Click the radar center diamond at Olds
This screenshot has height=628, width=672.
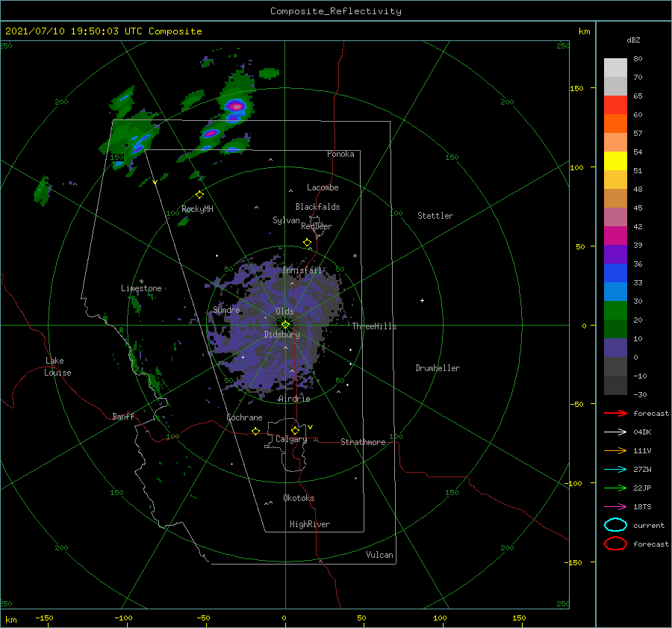285,325
